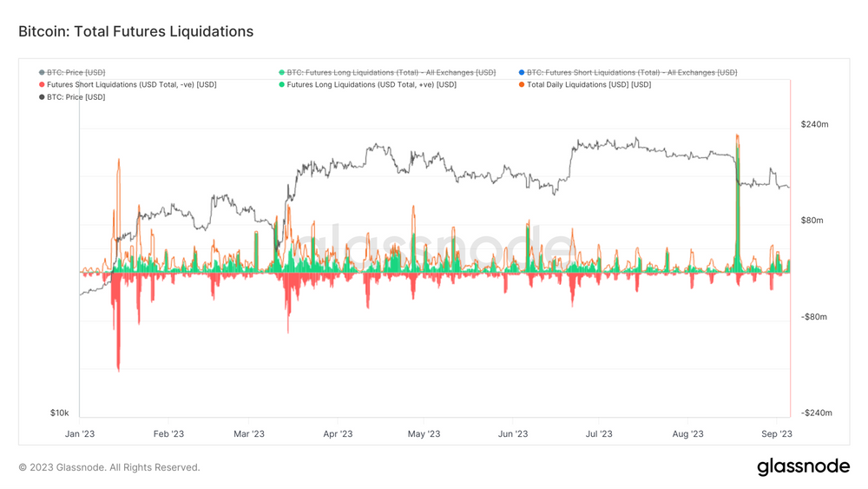This screenshot has height=489, width=868.
Task: Hide the Futures Short Liquidations (USD Total, -ve) series
Action: [131, 85]
